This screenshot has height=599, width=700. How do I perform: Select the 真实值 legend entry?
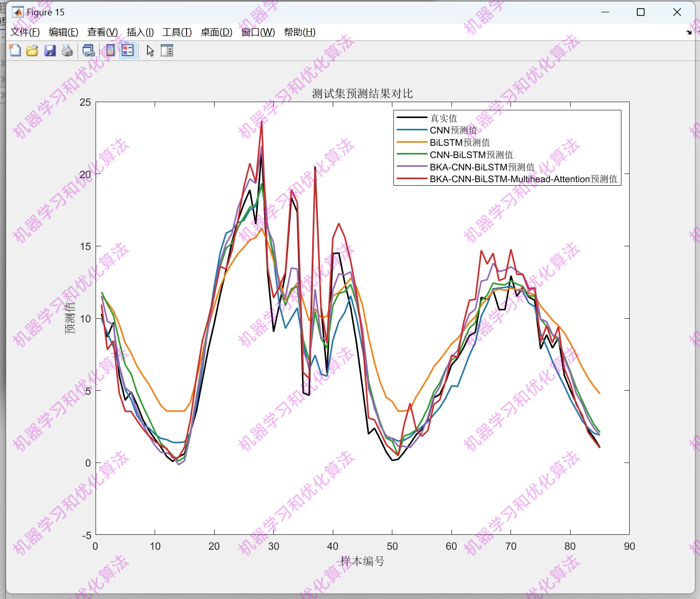point(444,118)
